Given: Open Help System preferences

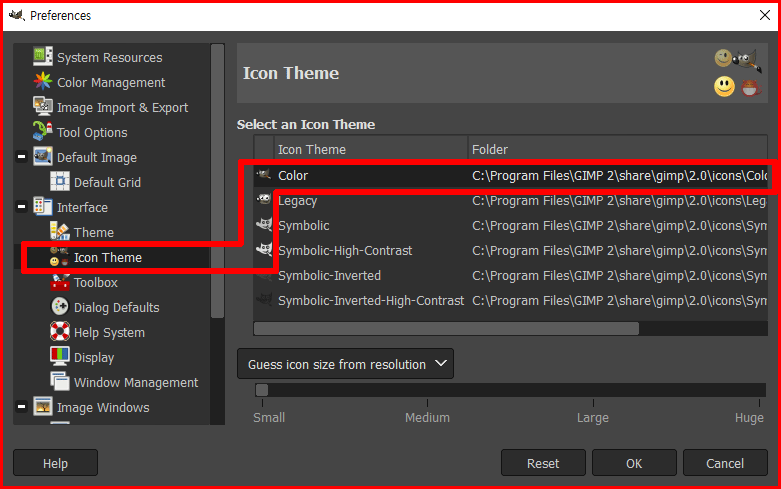Looking at the screenshot, I should pyautogui.click(x=109, y=332).
